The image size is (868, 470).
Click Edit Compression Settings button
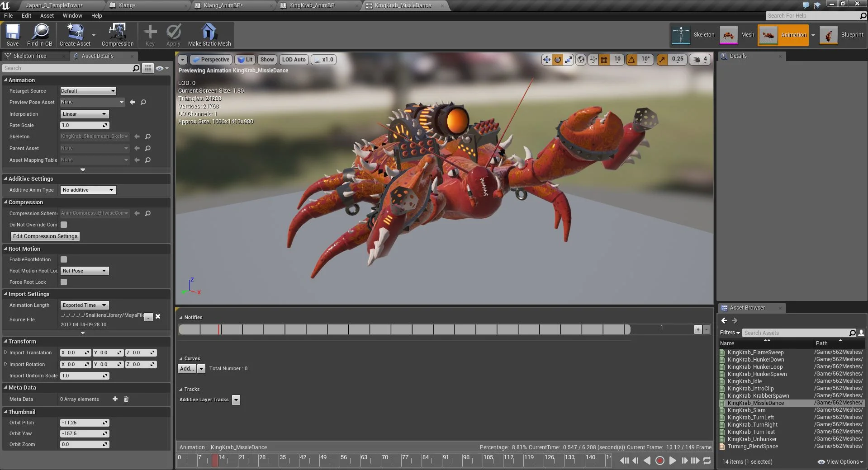(x=45, y=236)
